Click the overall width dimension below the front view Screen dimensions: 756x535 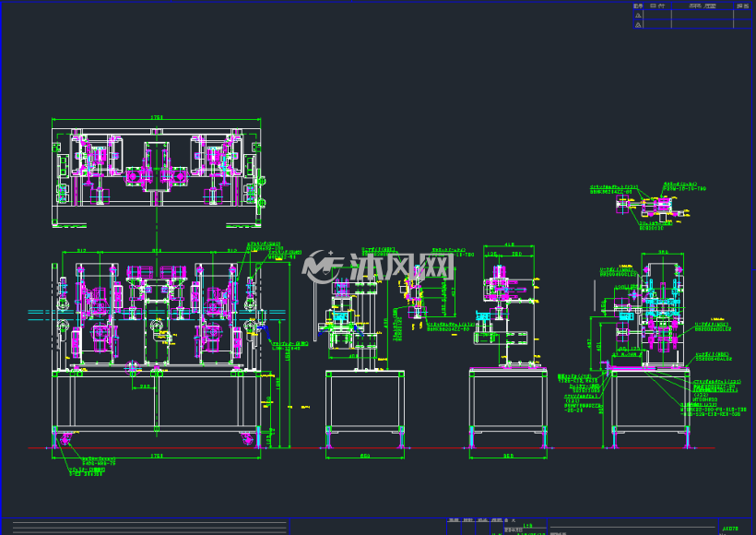(x=157, y=456)
